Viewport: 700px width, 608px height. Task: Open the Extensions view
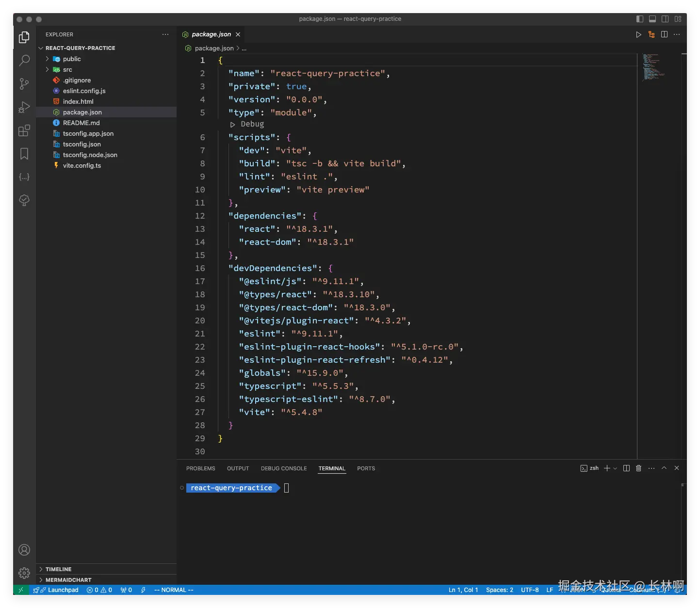24,130
